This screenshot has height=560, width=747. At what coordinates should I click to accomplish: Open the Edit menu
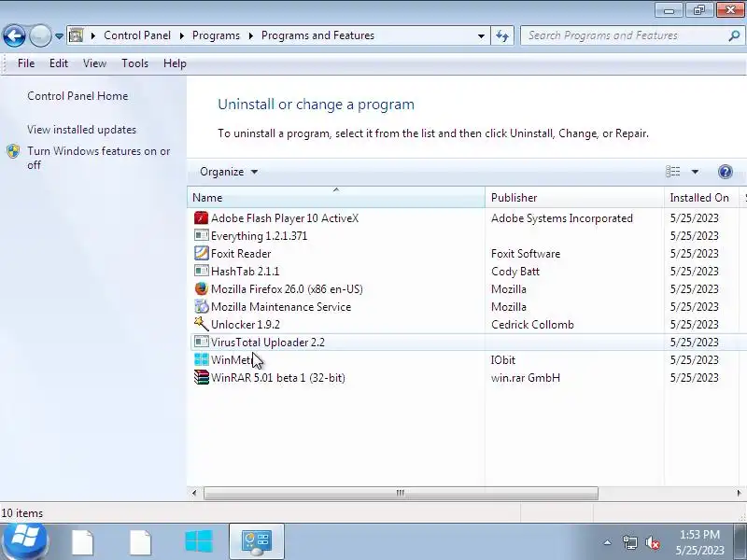tap(59, 63)
